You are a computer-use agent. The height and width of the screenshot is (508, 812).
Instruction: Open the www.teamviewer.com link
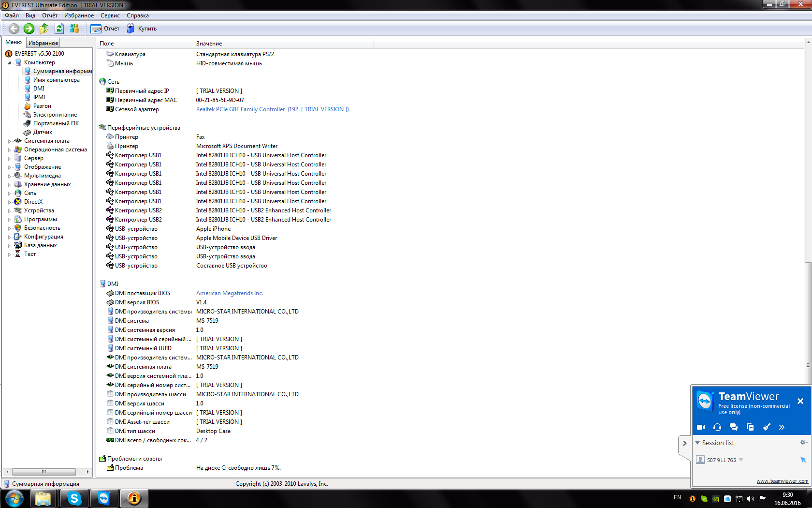point(782,481)
